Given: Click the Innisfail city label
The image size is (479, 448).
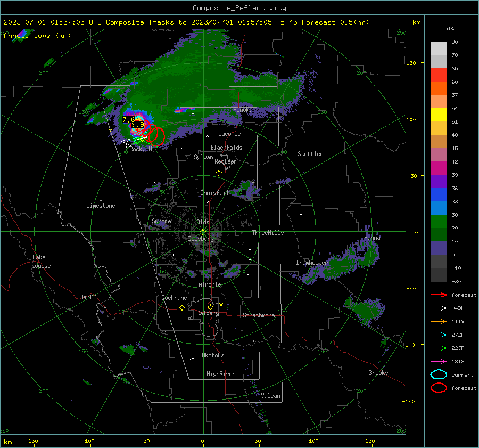Looking at the screenshot, I should tap(214, 193).
